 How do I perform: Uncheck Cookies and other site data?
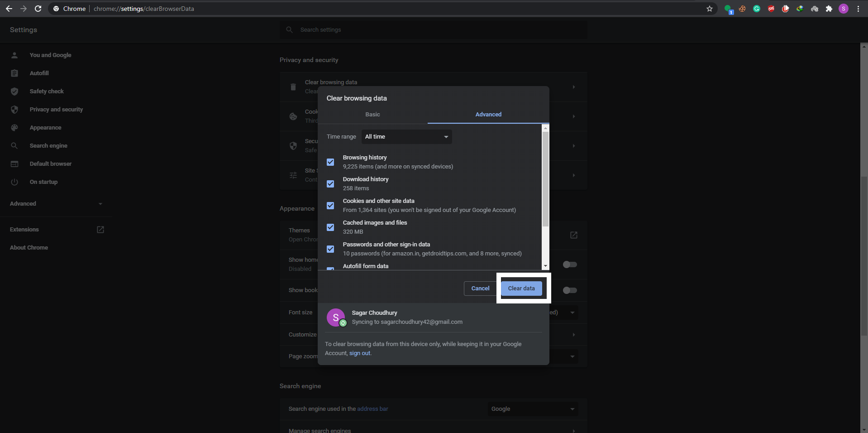330,206
